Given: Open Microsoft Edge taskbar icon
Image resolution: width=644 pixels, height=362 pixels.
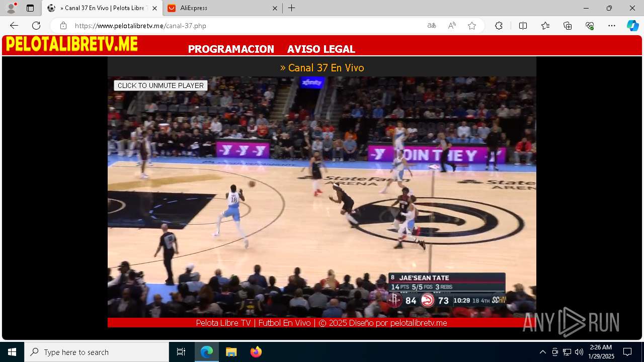Looking at the screenshot, I should coord(207,352).
